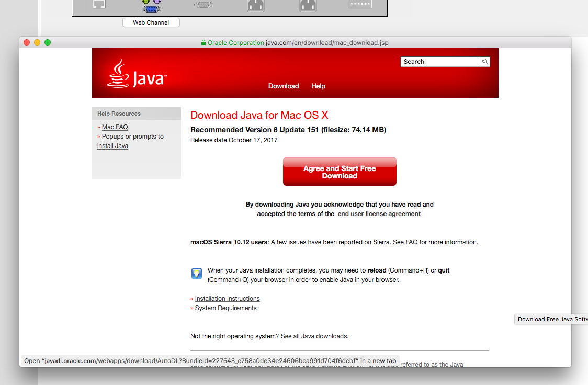Click the Download Free Java Software tooltip
Viewport: 588px width, 385px height.
551,319
